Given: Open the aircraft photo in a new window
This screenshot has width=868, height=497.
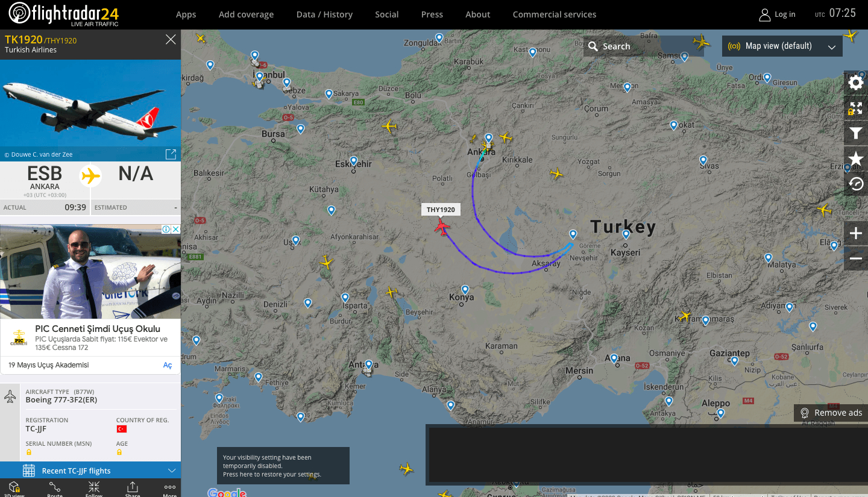Looking at the screenshot, I should (171, 154).
